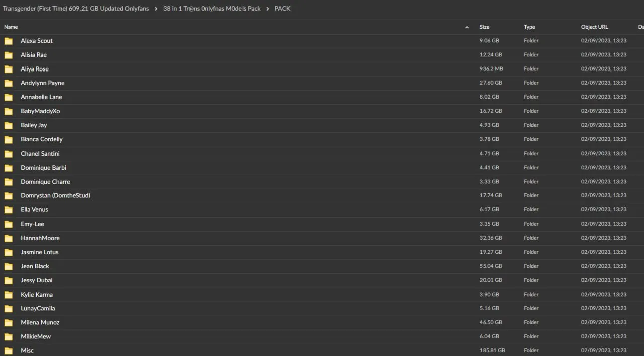Open the MilkieMew folder icon
Screen dimensions: 644x356
[8, 337]
